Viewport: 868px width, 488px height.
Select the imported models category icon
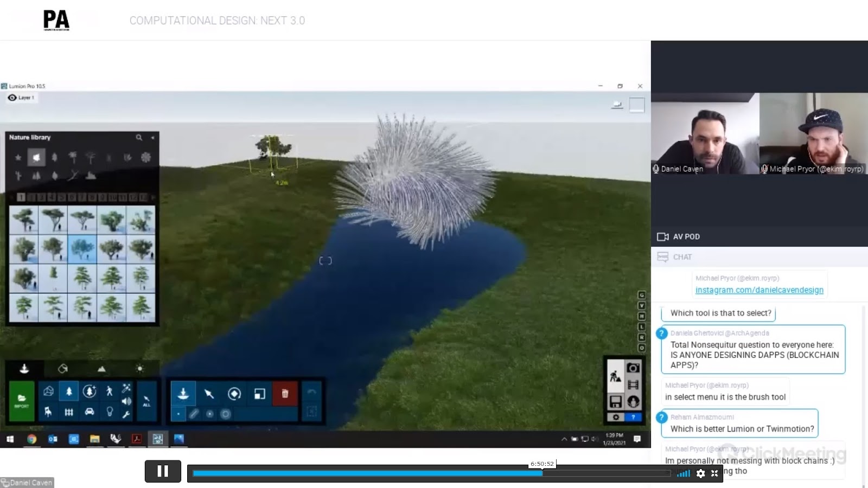(48, 391)
